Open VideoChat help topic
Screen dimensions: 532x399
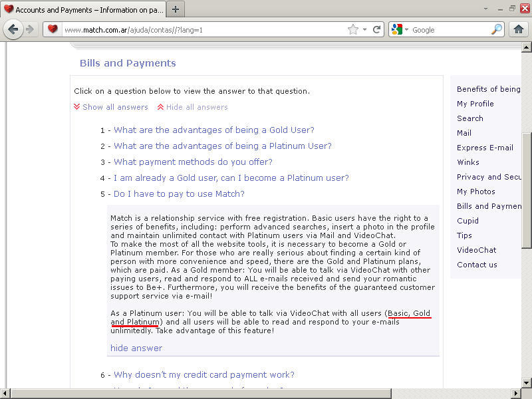pos(476,250)
